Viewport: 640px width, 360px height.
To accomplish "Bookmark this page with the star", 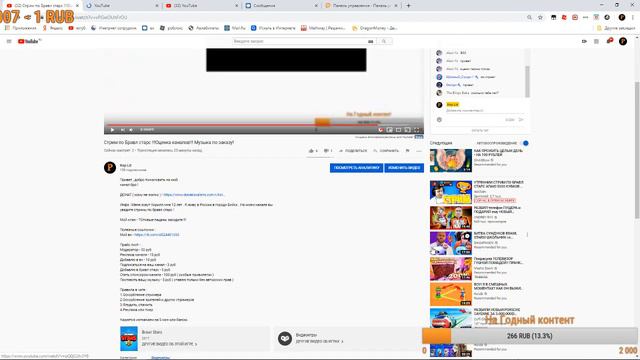I will coord(540,17).
